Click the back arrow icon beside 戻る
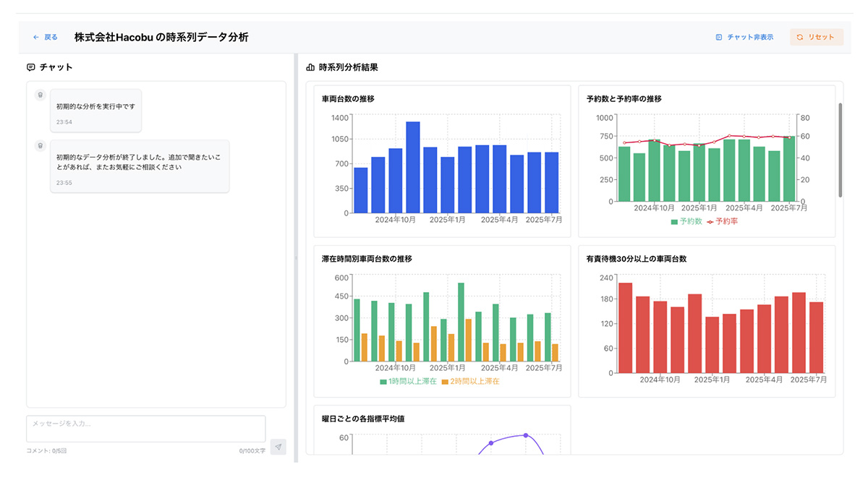 tap(36, 37)
